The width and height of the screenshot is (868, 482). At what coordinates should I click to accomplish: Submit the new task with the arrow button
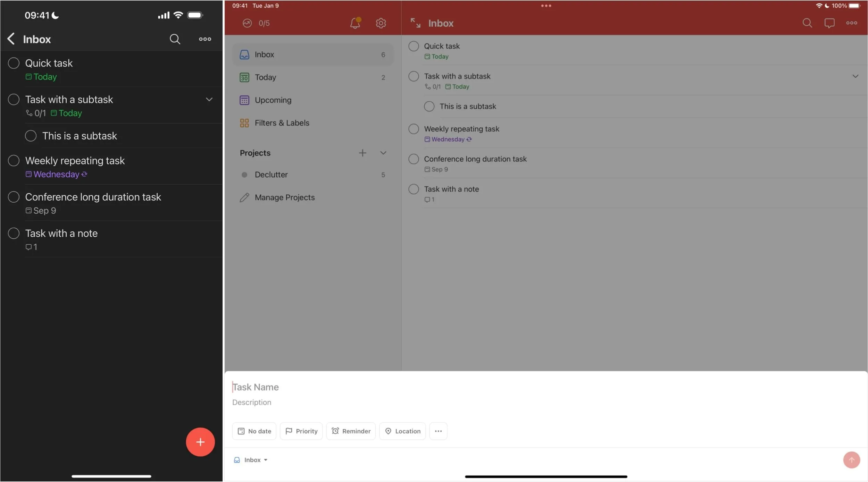(851, 460)
